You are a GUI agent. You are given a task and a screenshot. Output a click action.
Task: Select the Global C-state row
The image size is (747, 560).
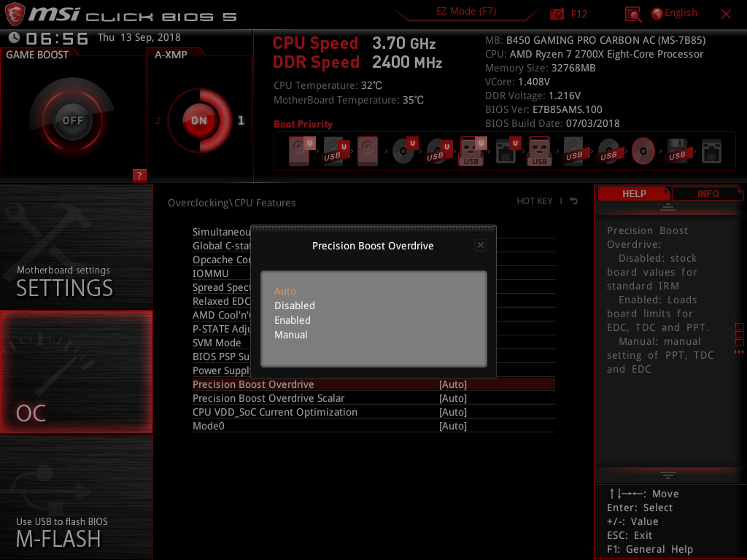pos(222,246)
